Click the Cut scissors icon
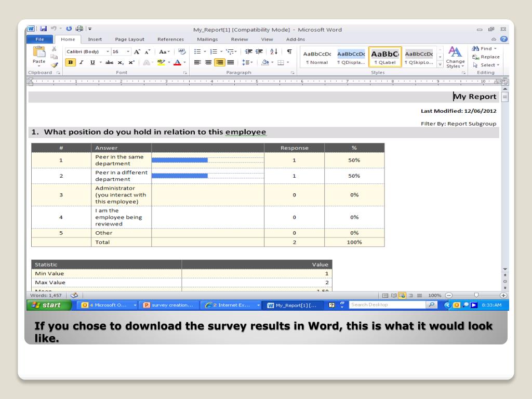 54,49
